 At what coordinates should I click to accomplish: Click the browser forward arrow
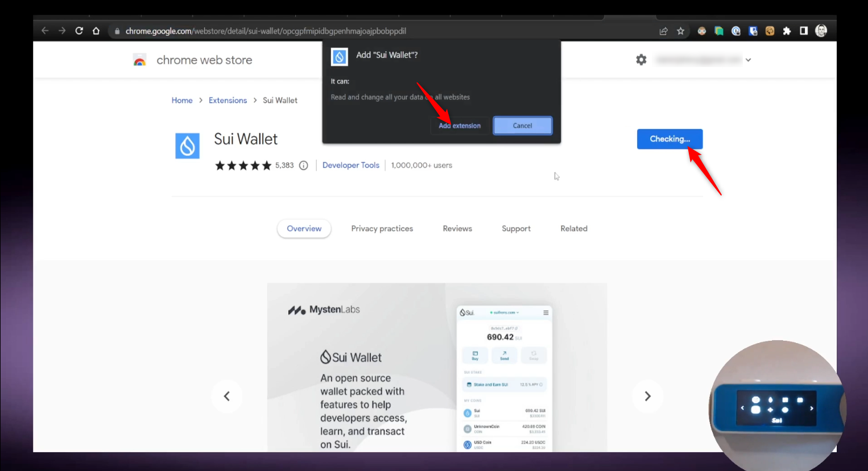[x=62, y=31]
